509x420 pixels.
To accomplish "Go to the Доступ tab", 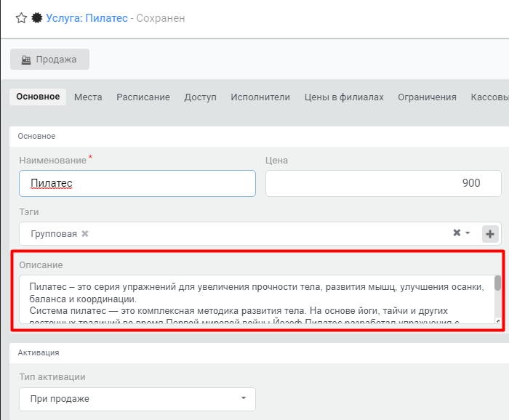I will tap(200, 97).
